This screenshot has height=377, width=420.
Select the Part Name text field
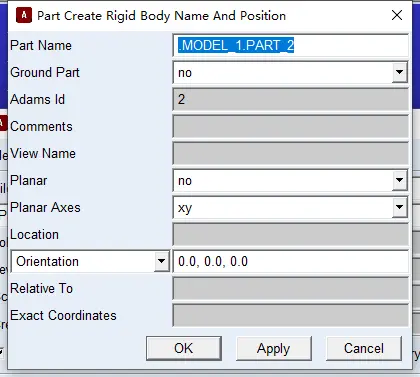point(291,45)
